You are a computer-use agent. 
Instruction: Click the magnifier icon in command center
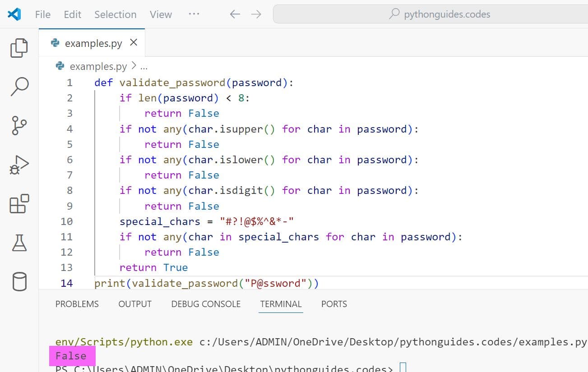click(x=394, y=14)
